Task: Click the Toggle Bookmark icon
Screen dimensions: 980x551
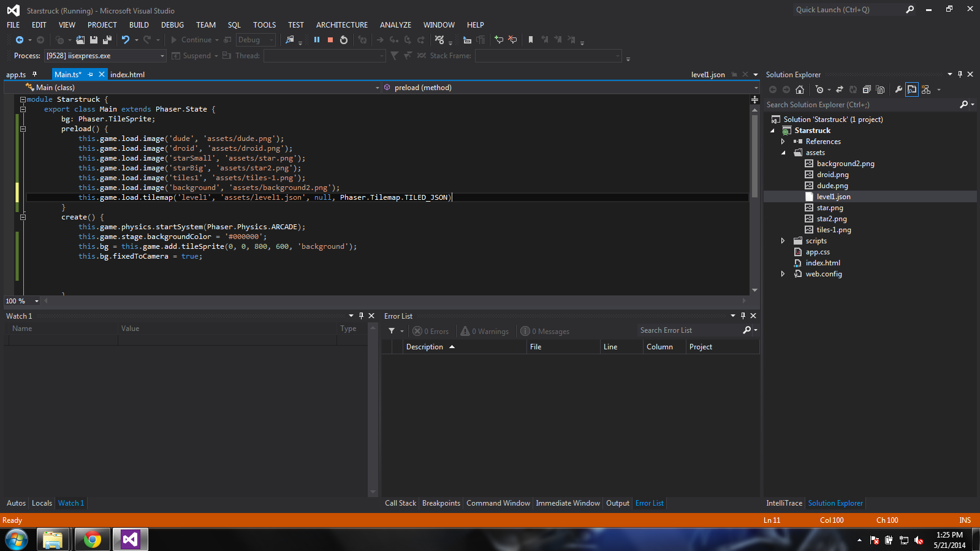Action: click(x=531, y=40)
